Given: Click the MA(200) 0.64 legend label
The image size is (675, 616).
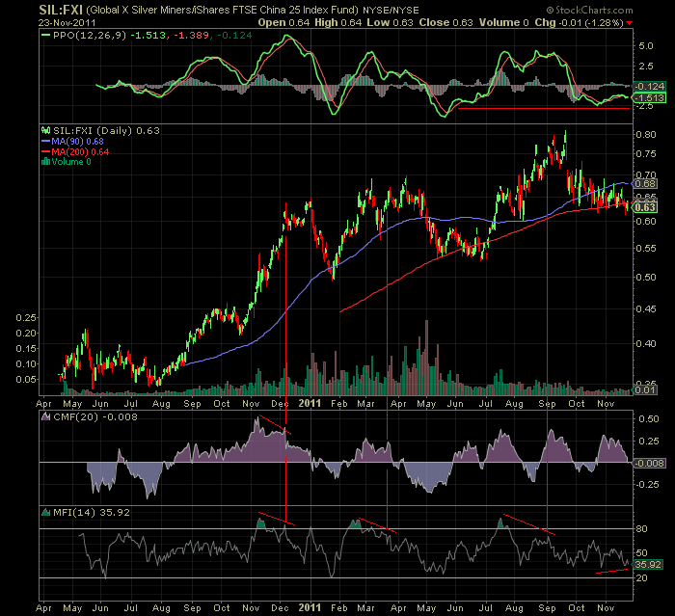Looking at the screenshot, I should tap(80, 152).
